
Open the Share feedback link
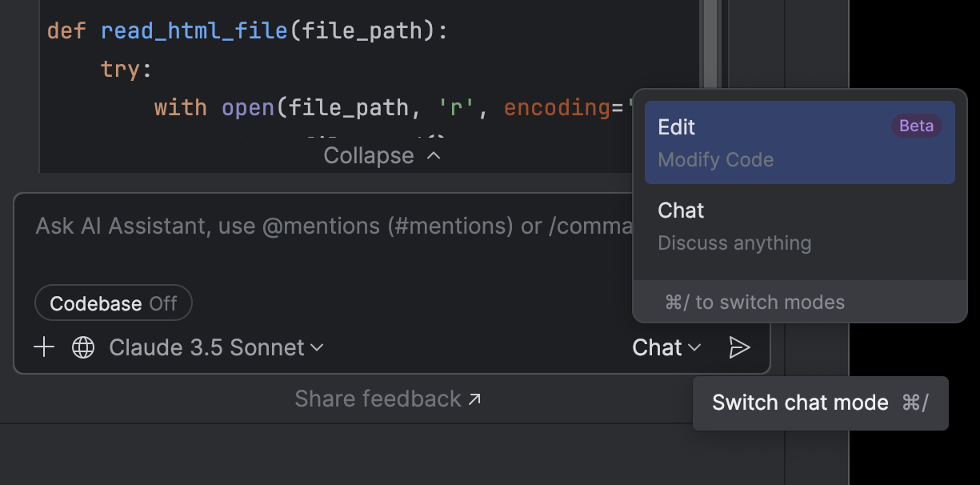click(x=388, y=399)
